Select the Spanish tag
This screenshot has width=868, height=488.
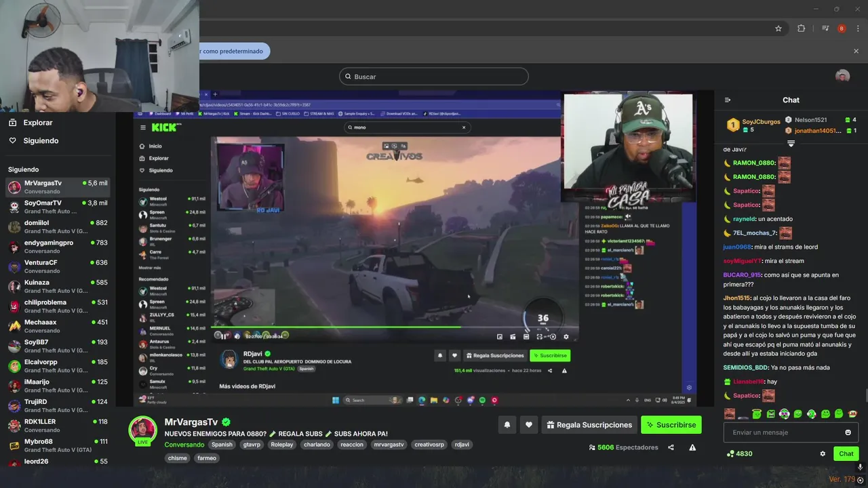click(x=222, y=445)
